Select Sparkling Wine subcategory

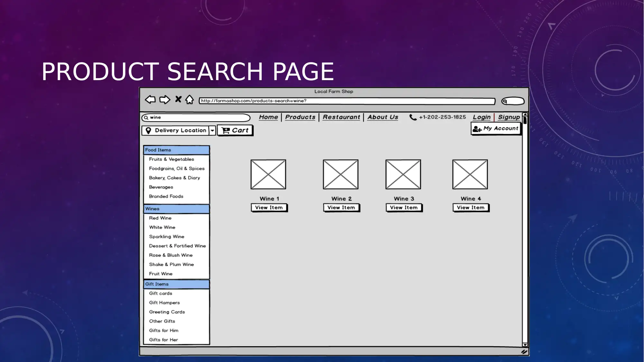tap(167, 237)
